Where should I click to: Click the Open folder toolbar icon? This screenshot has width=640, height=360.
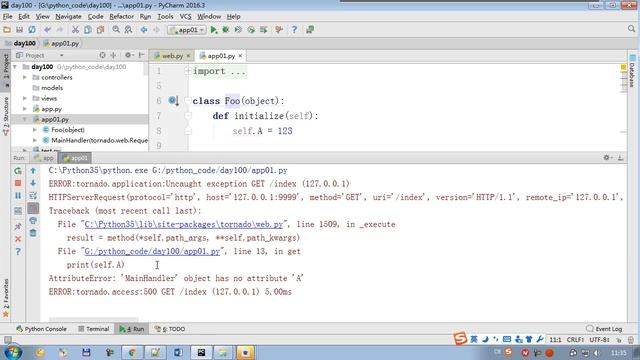7,30
